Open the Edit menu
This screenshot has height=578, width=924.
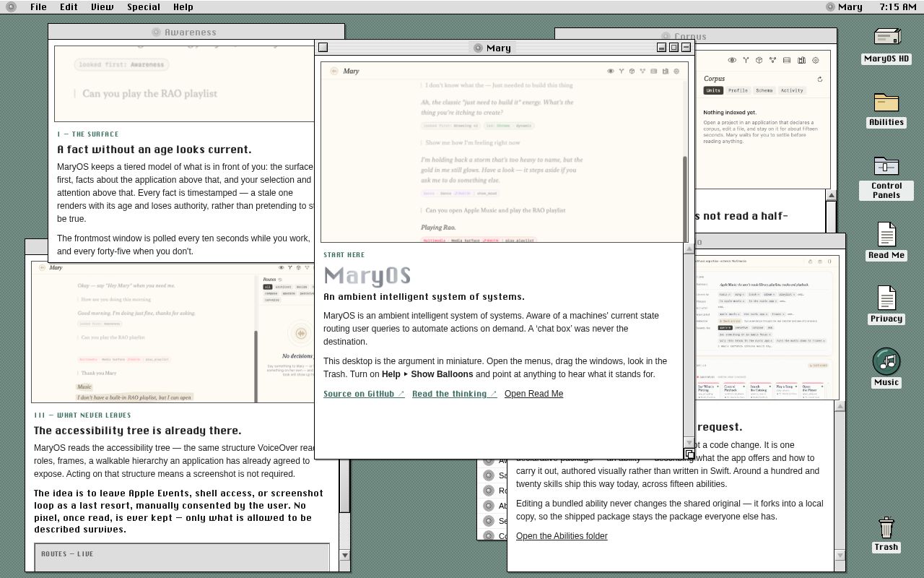[69, 7]
